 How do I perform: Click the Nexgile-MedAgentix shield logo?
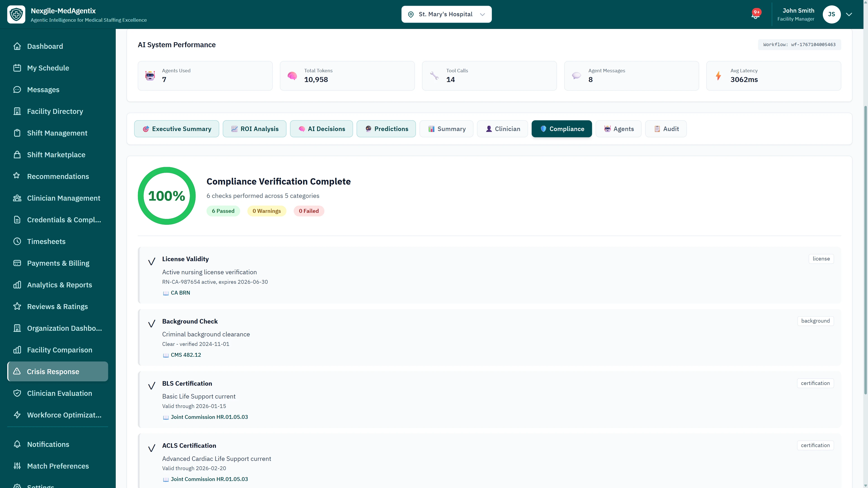(16, 14)
